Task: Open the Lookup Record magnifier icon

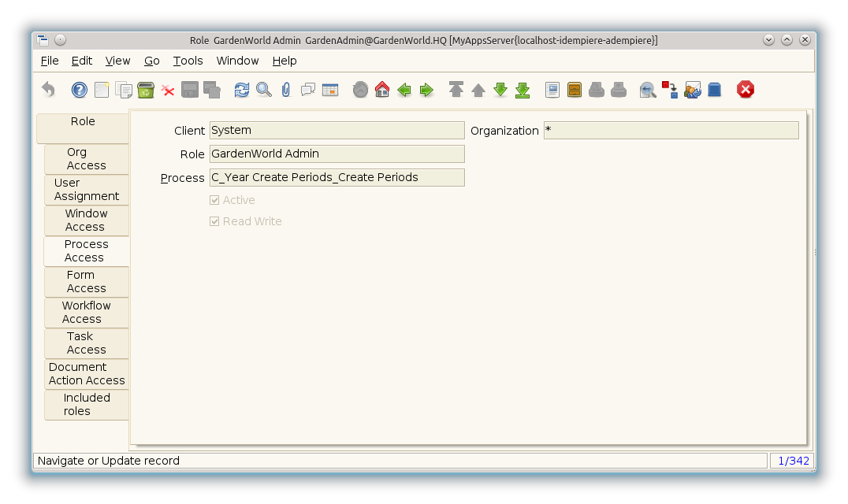Action: point(264,90)
